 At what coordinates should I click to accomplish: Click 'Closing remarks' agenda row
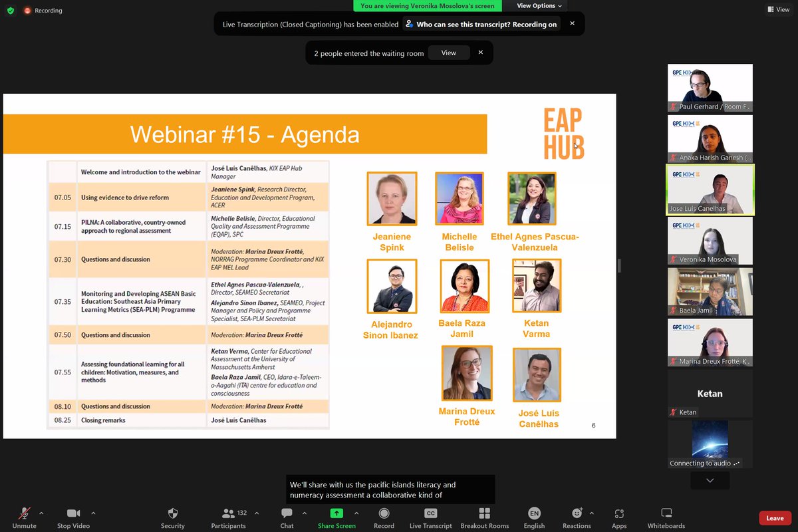tap(188, 420)
